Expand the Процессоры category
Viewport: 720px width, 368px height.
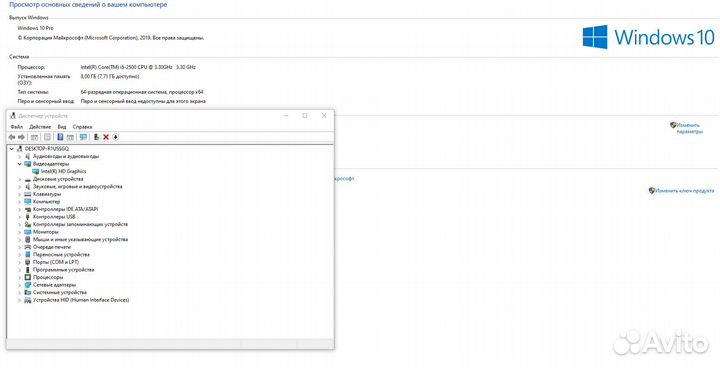(19, 277)
